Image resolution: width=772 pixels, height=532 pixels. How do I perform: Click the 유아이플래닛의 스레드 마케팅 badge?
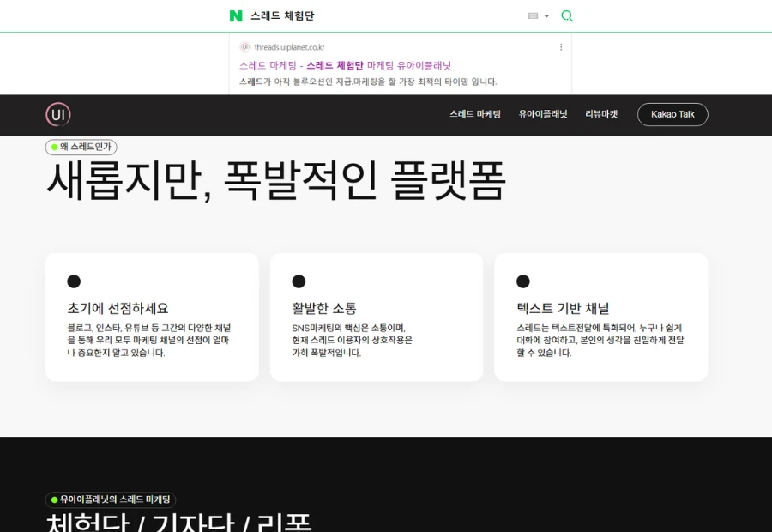[111, 499]
